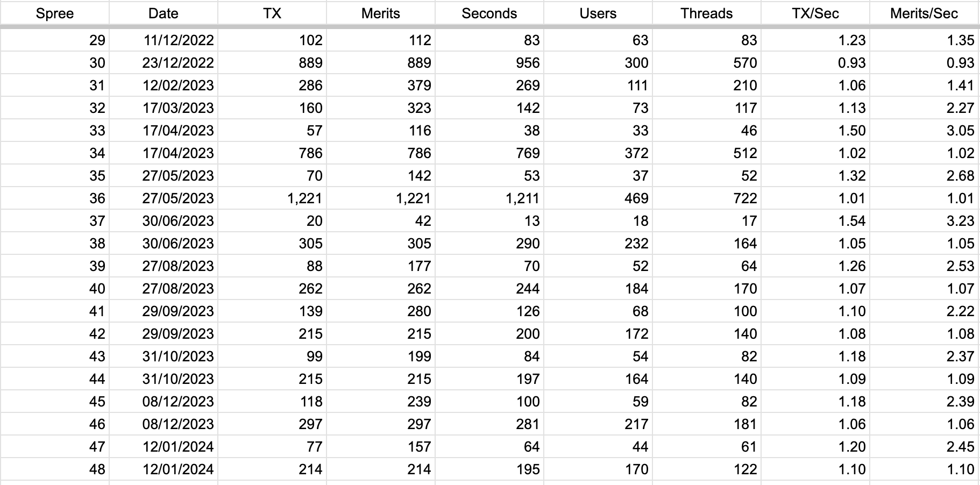Select the Merits/Sec column header
The height and width of the screenshot is (485, 980).
tap(924, 13)
